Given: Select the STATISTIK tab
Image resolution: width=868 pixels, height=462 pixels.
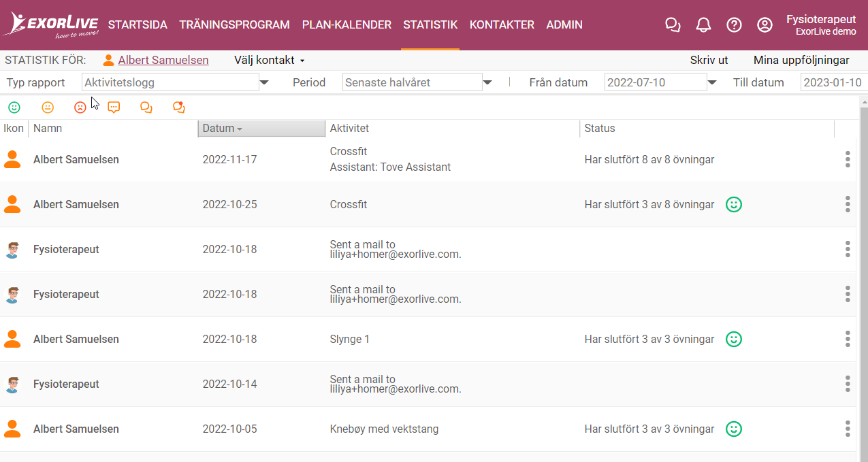Looking at the screenshot, I should pyautogui.click(x=430, y=25).
